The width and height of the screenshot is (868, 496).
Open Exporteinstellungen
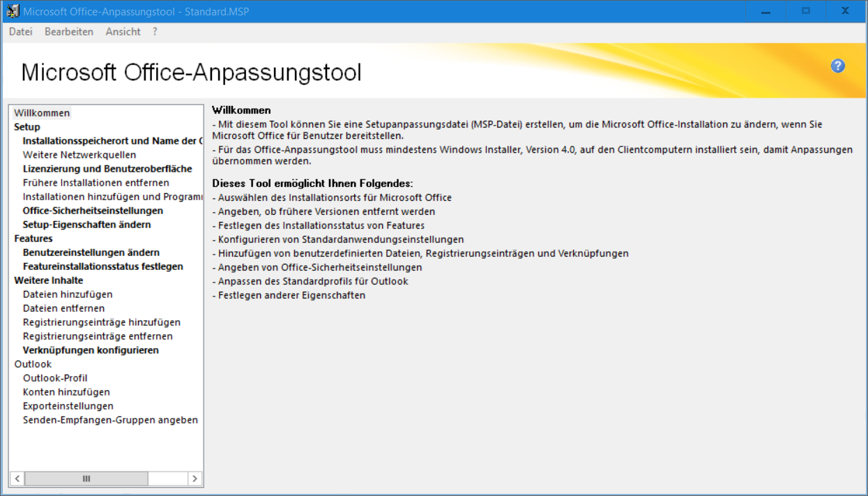click(68, 406)
